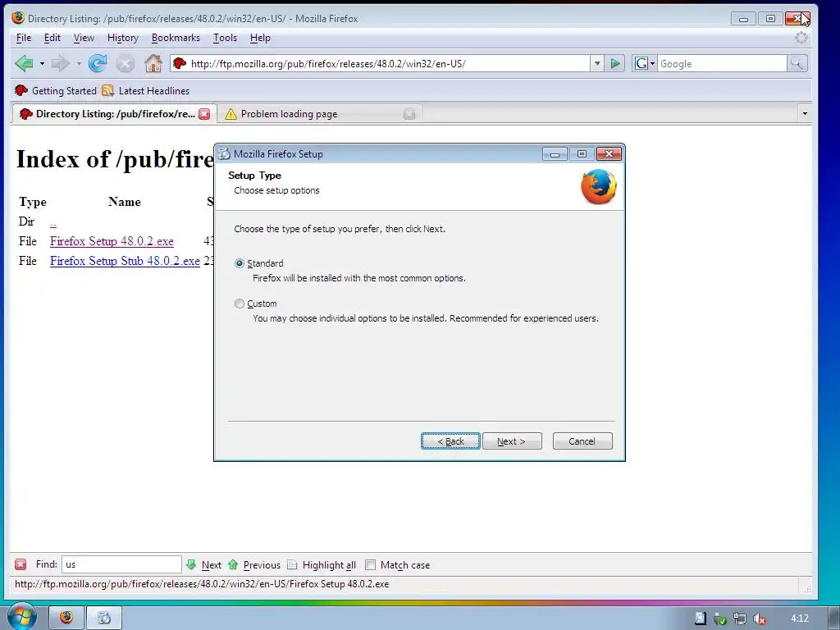Image resolution: width=840 pixels, height=630 pixels.
Task: Click the Google search box
Action: [722, 64]
